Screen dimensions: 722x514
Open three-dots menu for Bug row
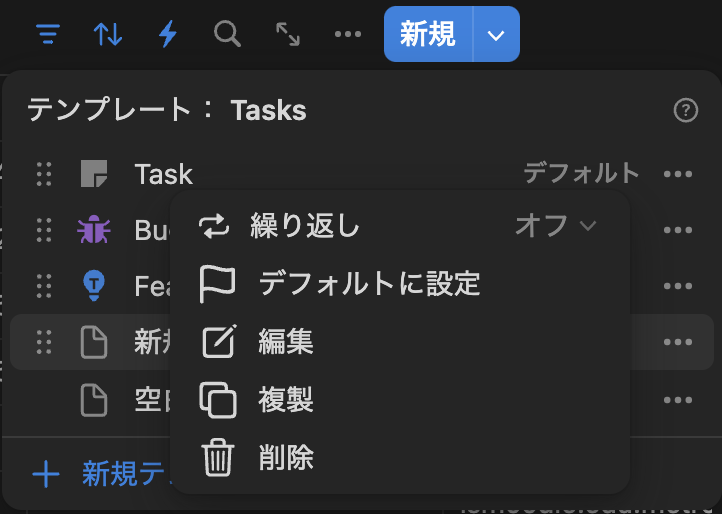click(x=678, y=230)
